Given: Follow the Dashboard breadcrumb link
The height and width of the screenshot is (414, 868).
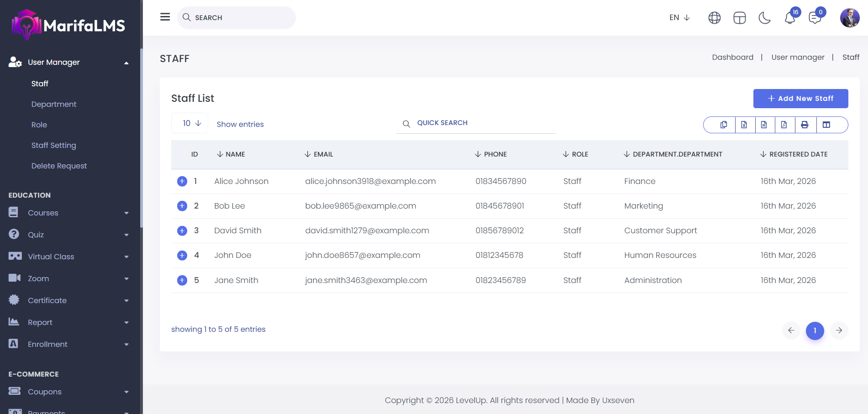Looking at the screenshot, I should (732, 57).
